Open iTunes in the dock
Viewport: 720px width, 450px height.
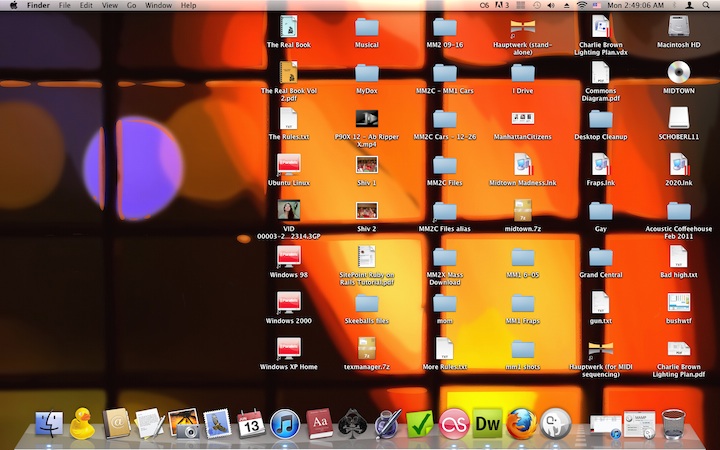click(x=285, y=424)
